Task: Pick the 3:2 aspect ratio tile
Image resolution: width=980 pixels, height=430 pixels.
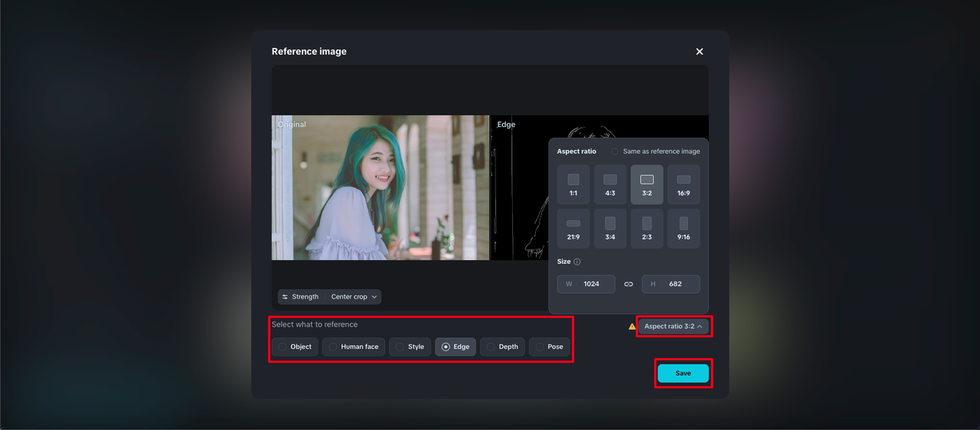Action: (647, 184)
